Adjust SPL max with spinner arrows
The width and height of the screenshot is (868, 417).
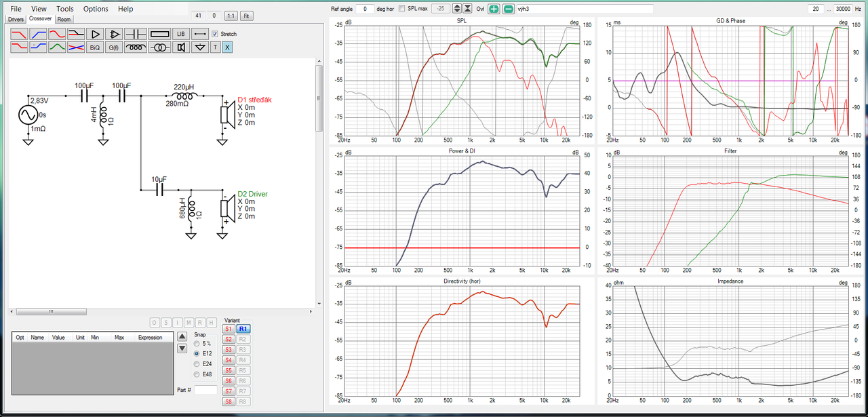tap(456, 9)
